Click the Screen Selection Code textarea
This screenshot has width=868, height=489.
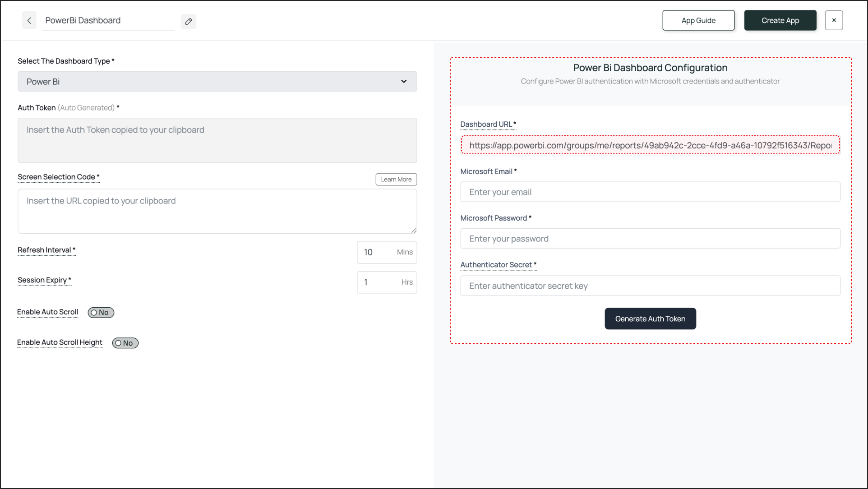pos(217,211)
